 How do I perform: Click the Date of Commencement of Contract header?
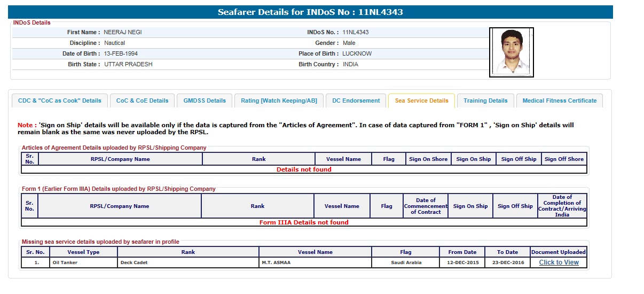click(x=426, y=206)
